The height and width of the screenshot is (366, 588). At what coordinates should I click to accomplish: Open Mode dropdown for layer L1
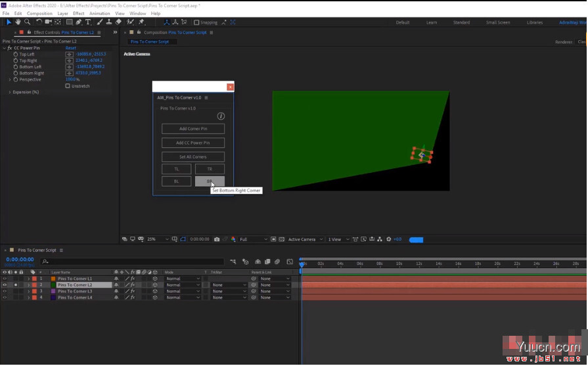tap(183, 279)
